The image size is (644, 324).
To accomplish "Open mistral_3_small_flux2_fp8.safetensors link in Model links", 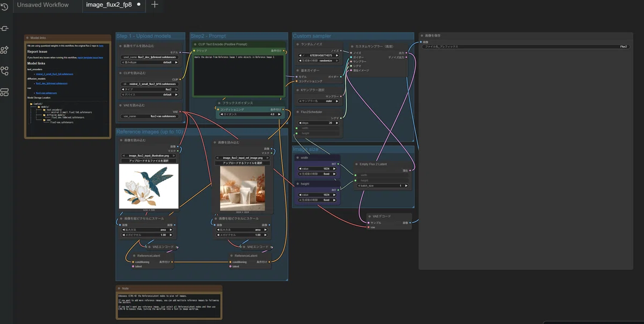I will (54, 74).
